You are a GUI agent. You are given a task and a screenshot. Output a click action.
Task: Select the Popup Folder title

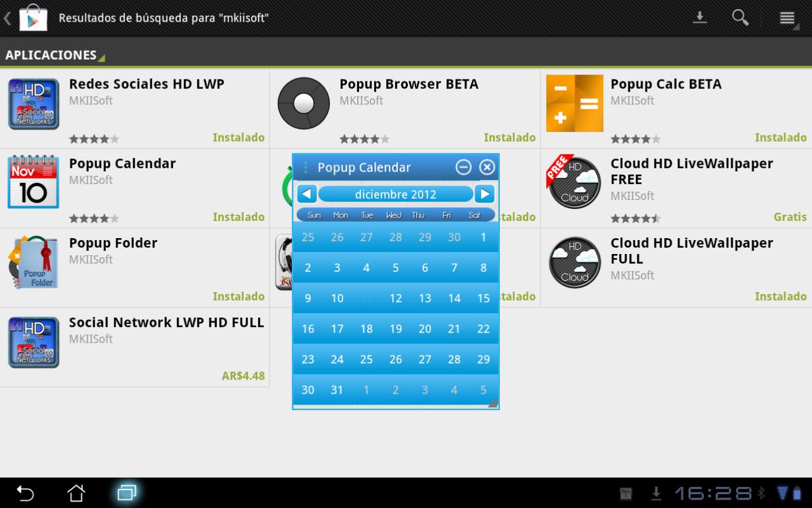[113, 243]
